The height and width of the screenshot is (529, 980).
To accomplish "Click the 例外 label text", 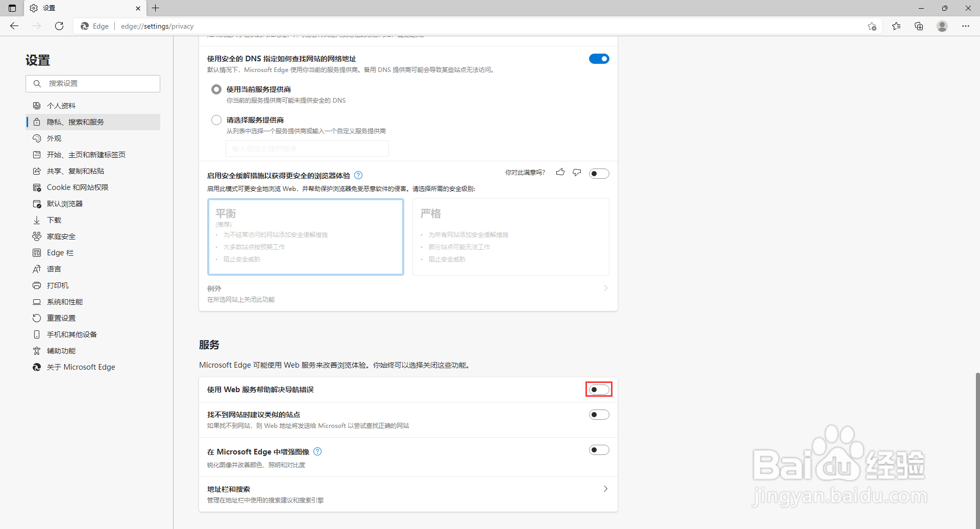I will coord(214,288).
